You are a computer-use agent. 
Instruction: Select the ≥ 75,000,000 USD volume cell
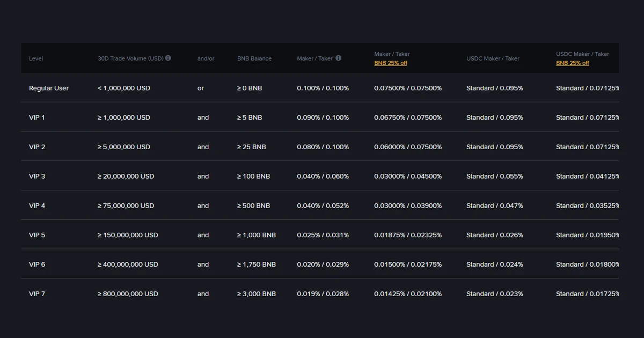126,206
